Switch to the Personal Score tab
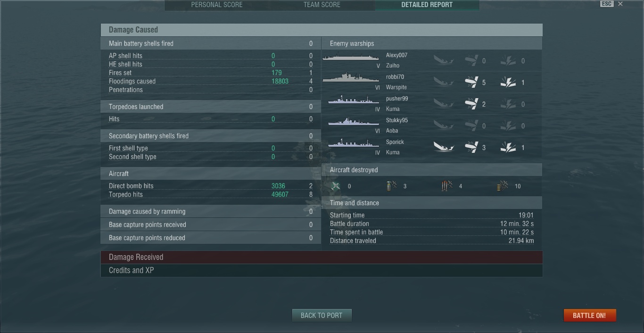The width and height of the screenshot is (644, 333). click(217, 5)
